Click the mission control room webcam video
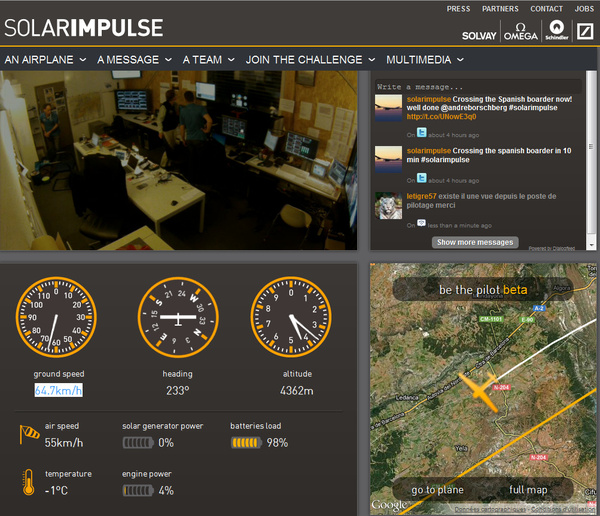 (x=178, y=160)
